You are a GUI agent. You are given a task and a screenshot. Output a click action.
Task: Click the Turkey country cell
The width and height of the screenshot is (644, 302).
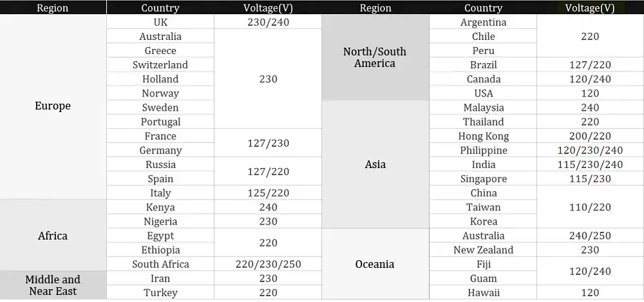[x=160, y=292]
